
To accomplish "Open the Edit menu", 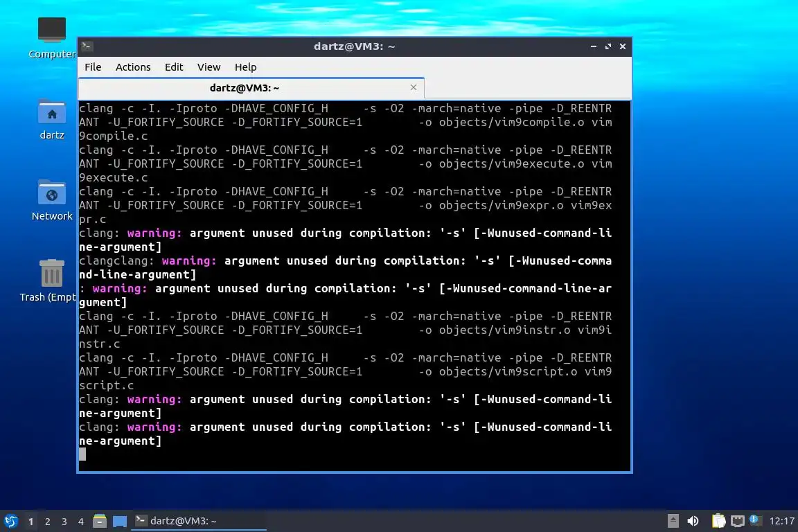I will [x=174, y=67].
